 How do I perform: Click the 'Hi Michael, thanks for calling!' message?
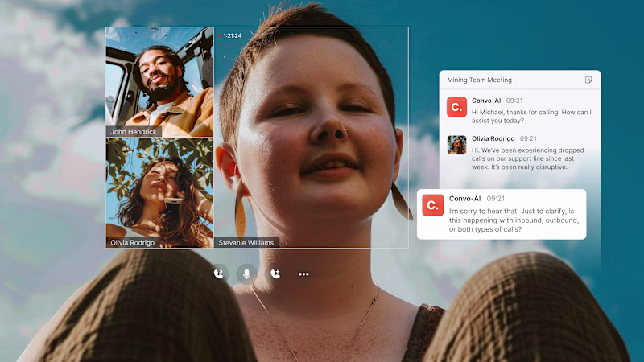(531, 116)
